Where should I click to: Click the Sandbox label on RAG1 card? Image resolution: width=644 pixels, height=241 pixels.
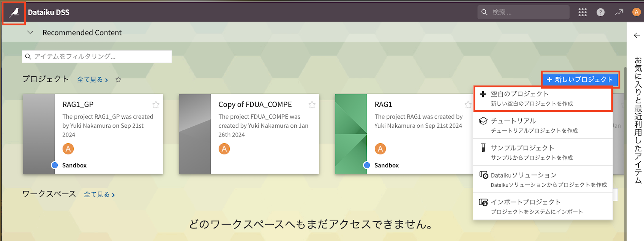click(387, 165)
